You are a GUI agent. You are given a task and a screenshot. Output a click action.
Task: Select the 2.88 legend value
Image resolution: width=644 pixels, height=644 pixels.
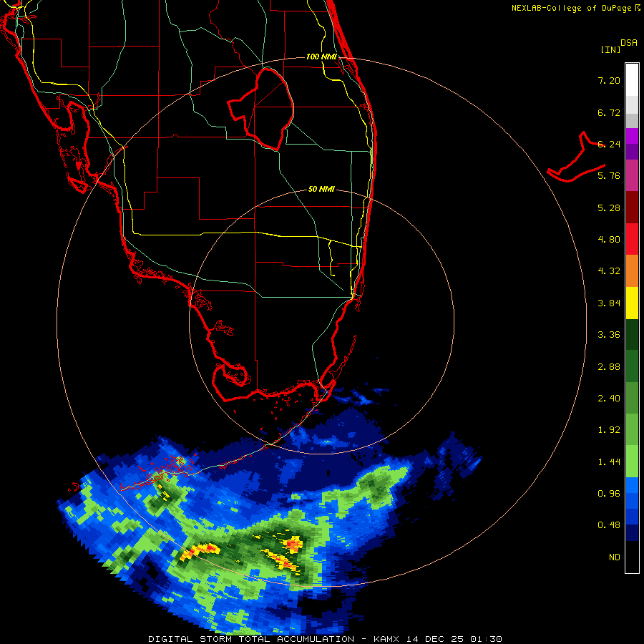coord(609,367)
